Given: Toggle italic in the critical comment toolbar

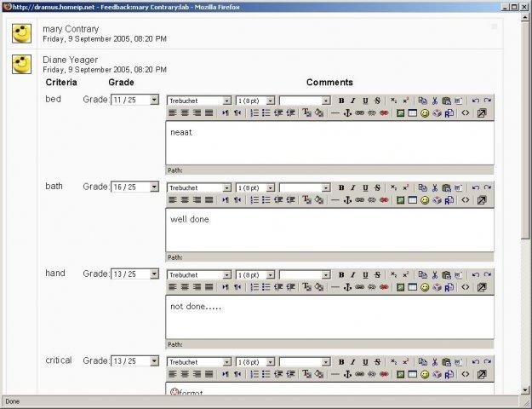Looking at the screenshot, I should coord(353,362).
